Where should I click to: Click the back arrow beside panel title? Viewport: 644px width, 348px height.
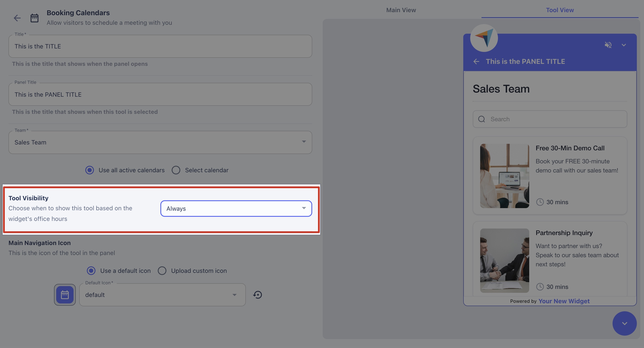click(x=476, y=62)
